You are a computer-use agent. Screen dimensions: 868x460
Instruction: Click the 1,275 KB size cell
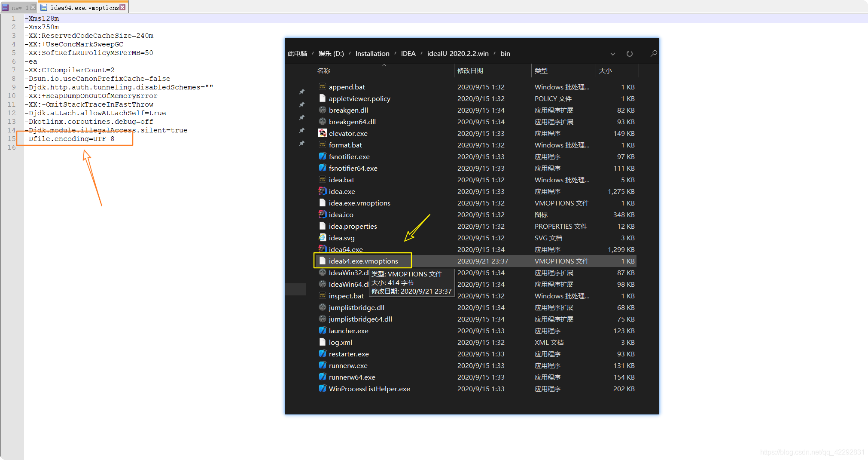tap(621, 191)
